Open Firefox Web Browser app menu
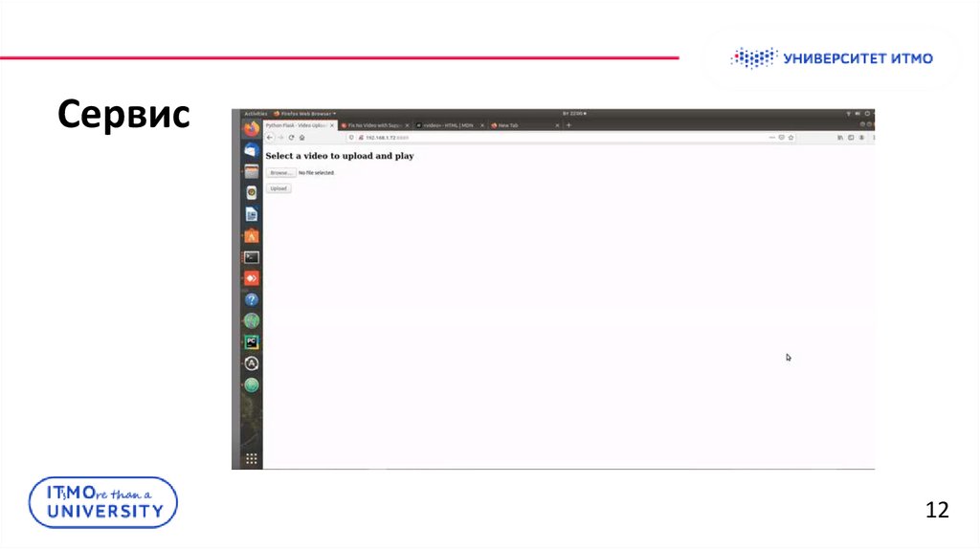 (x=305, y=114)
